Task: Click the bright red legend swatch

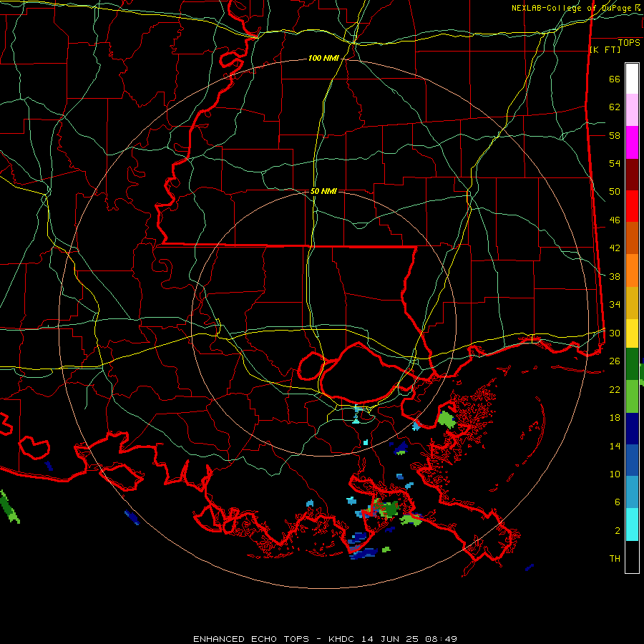Action: pyautogui.click(x=632, y=206)
